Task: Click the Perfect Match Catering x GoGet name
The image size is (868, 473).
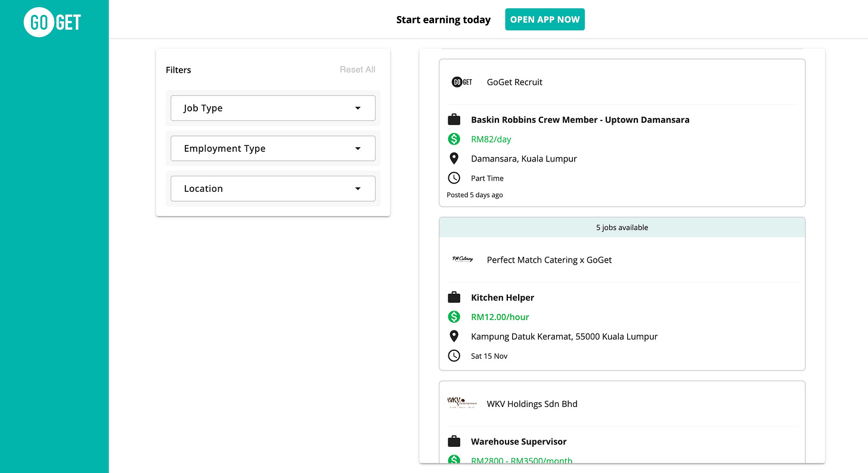Action: 549,260
